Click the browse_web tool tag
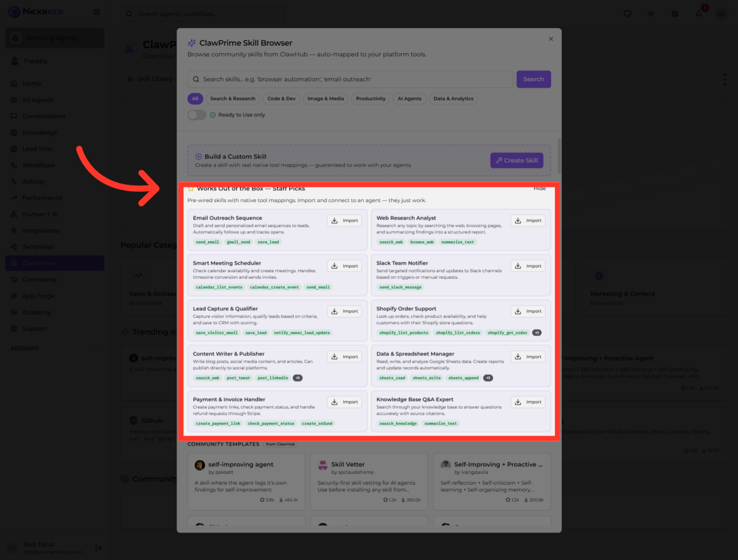 click(x=422, y=242)
